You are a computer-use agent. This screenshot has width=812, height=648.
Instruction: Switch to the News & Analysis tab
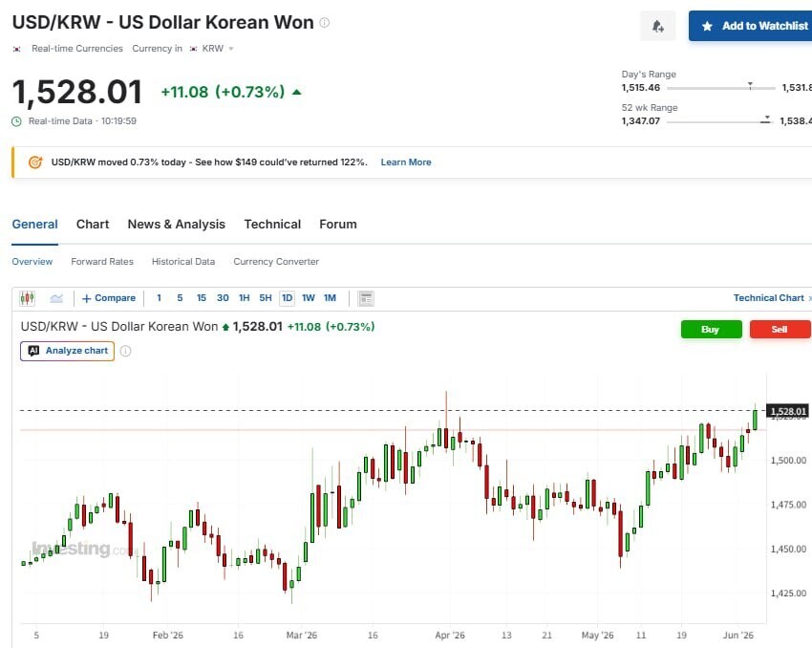click(177, 225)
